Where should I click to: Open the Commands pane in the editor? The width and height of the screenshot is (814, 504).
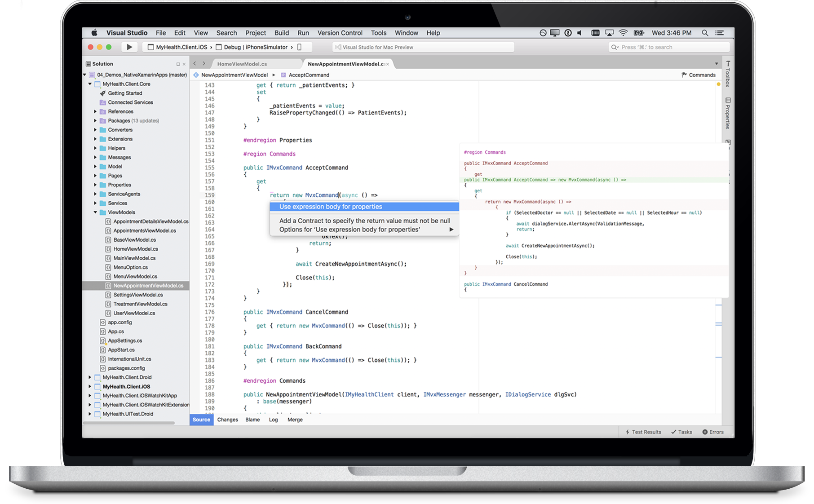click(699, 75)
